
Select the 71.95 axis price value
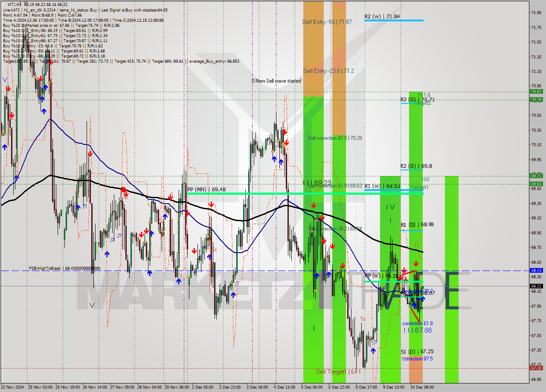pos(536,12)
